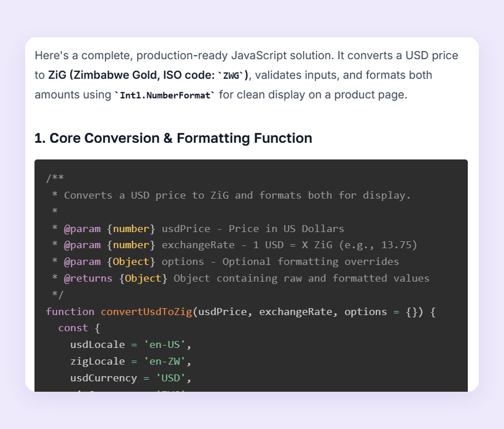504x429 pixels.
Task: Click the "function" keyword in code
Action: click(x=70, y=312)
